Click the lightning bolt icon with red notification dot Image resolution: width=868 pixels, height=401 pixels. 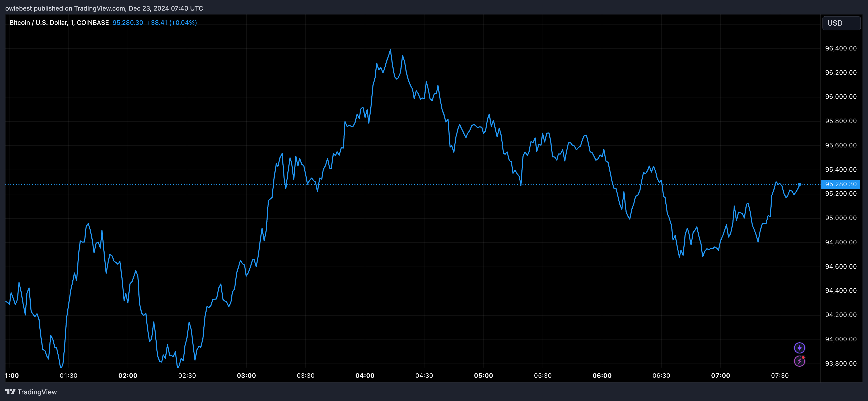800,361
